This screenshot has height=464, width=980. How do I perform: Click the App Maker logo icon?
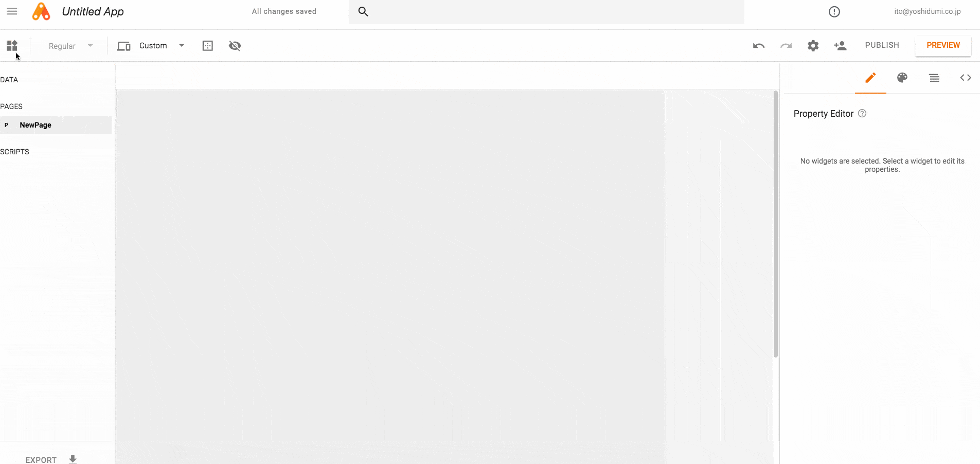41,11
